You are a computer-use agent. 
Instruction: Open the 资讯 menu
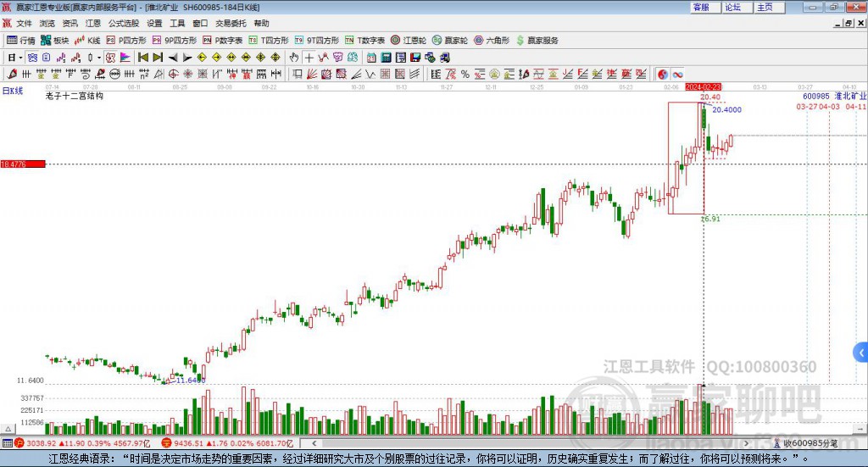tap(70, 23)
